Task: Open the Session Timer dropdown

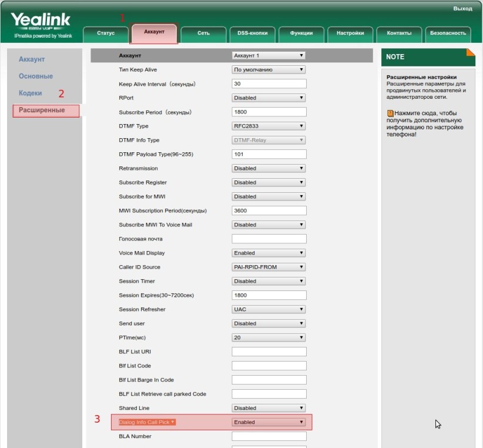Action: (x=269, y=281)
